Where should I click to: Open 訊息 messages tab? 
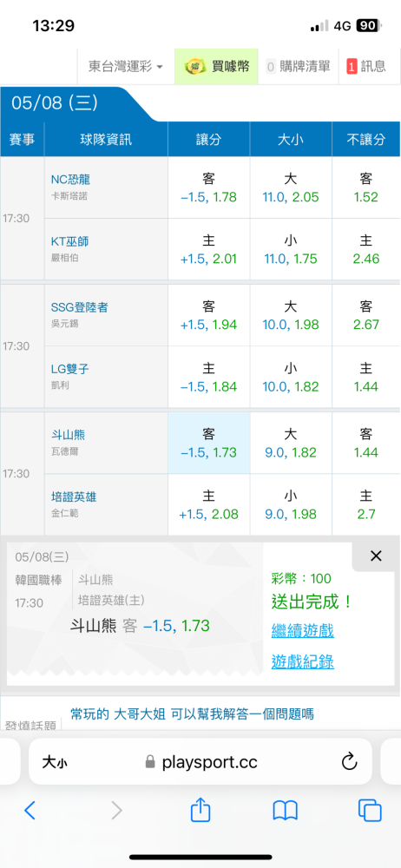(366, 67)
